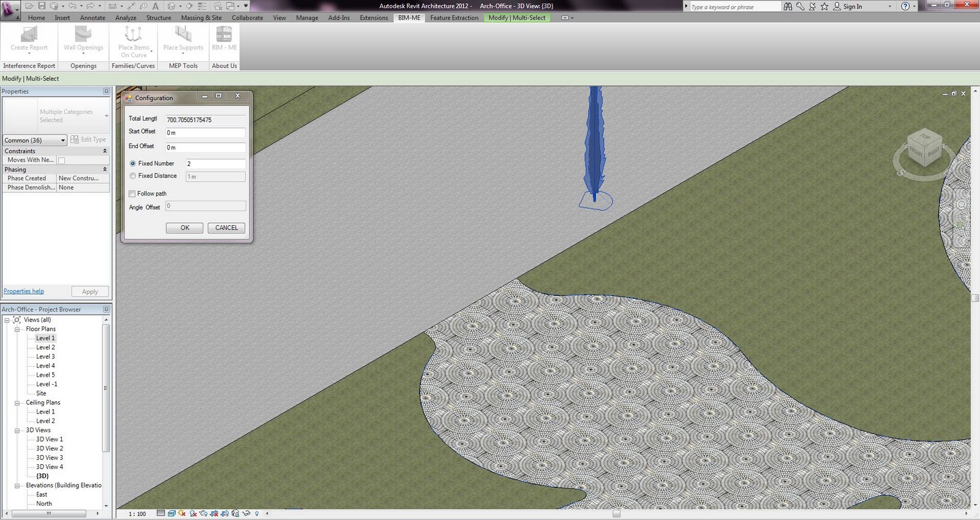Collapse the Ceiling Plans tree node
The width and height of the screenshot is (980, 520).
[17, 402]
